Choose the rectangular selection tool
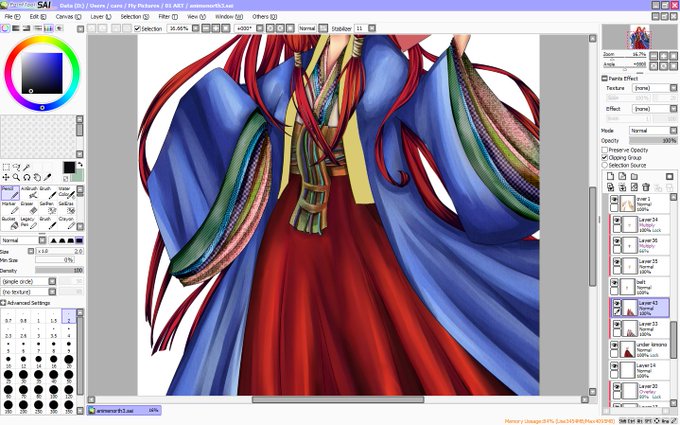This screenshot has height=425, width=680. (x=6, y=167)
